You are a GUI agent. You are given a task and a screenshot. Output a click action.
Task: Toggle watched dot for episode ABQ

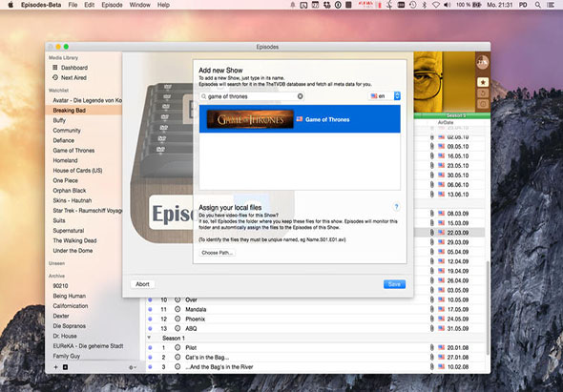click(x=150, y=328)
